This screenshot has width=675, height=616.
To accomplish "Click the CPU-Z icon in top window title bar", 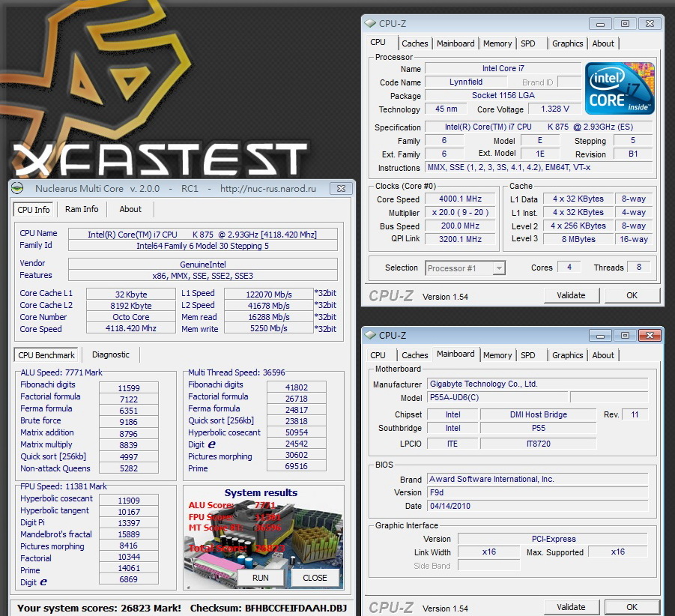I will click(369, 23).
